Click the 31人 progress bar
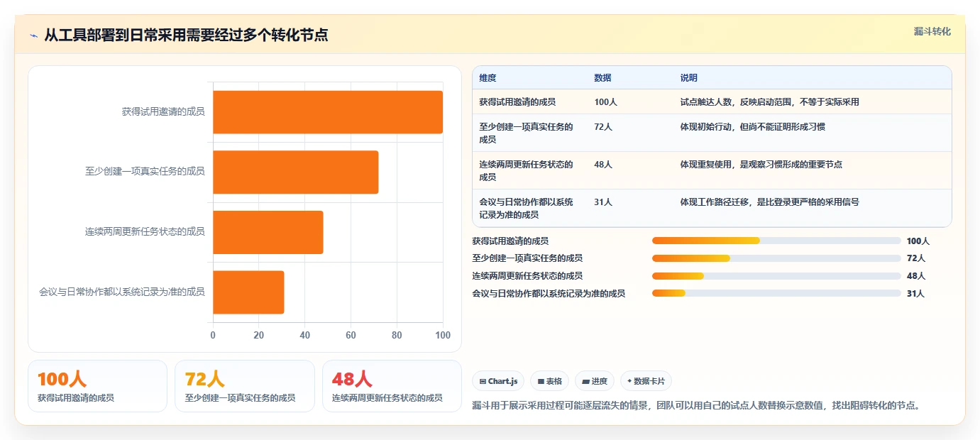This screenshot has height=440, width=980. 776,293
